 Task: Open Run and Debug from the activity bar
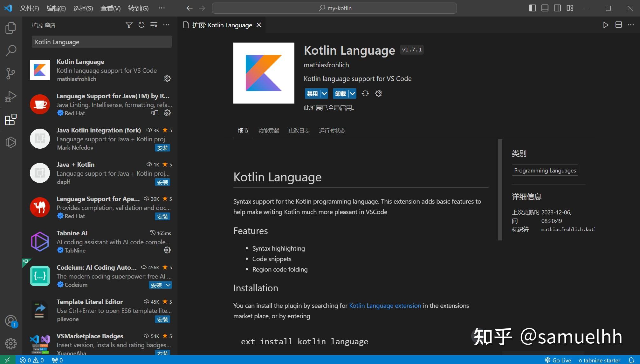10,96
